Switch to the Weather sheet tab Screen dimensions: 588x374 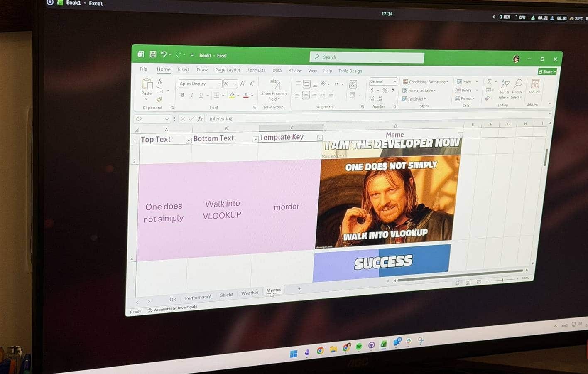[250, 293]
